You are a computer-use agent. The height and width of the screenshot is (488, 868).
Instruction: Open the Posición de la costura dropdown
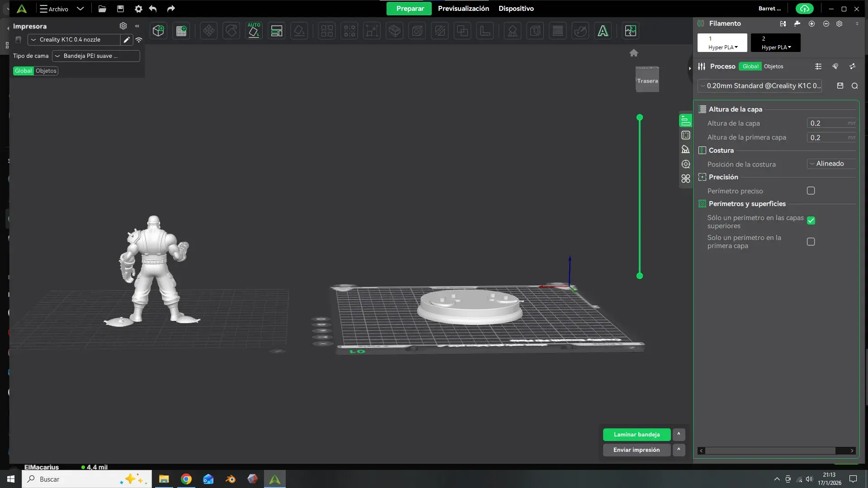[x=830, y=164]
